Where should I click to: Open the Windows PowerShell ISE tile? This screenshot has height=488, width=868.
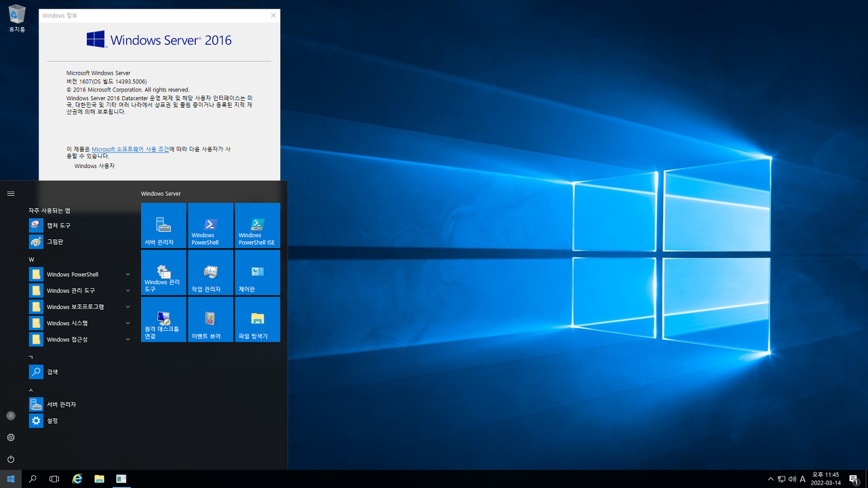257,226
